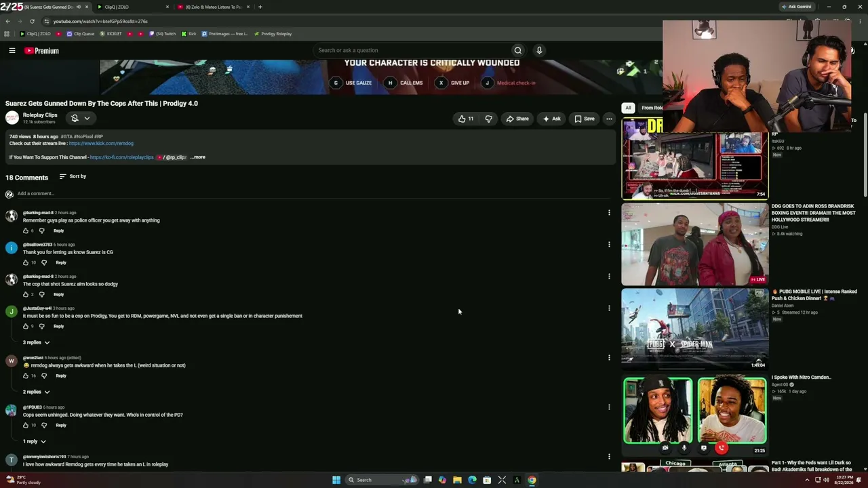The height and width of the screenshot is (488, 868).
Task: Click the YouTube address bar URL
Action: pyautogui.click(x=100, y=22)
